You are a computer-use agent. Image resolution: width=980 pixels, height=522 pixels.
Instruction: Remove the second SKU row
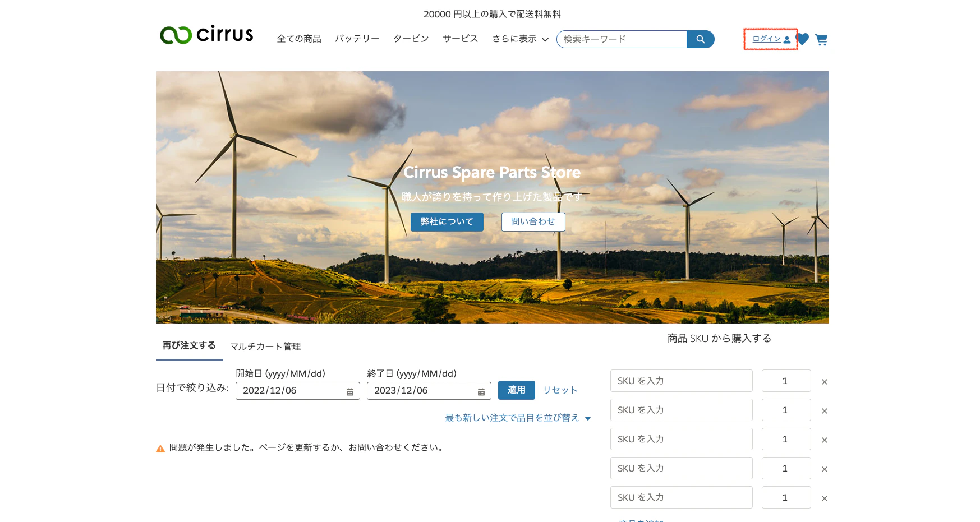coord(825,411)
